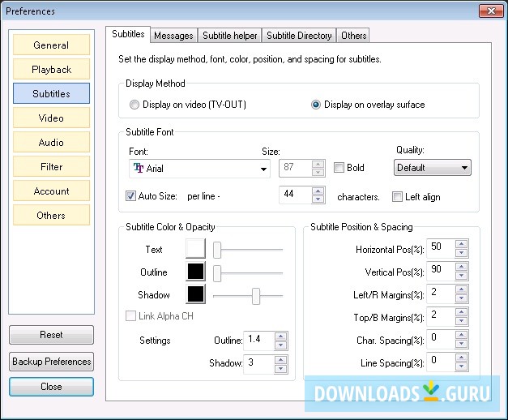Click the Top/B Margins value field
508x420 pixels.
point(441,316)
